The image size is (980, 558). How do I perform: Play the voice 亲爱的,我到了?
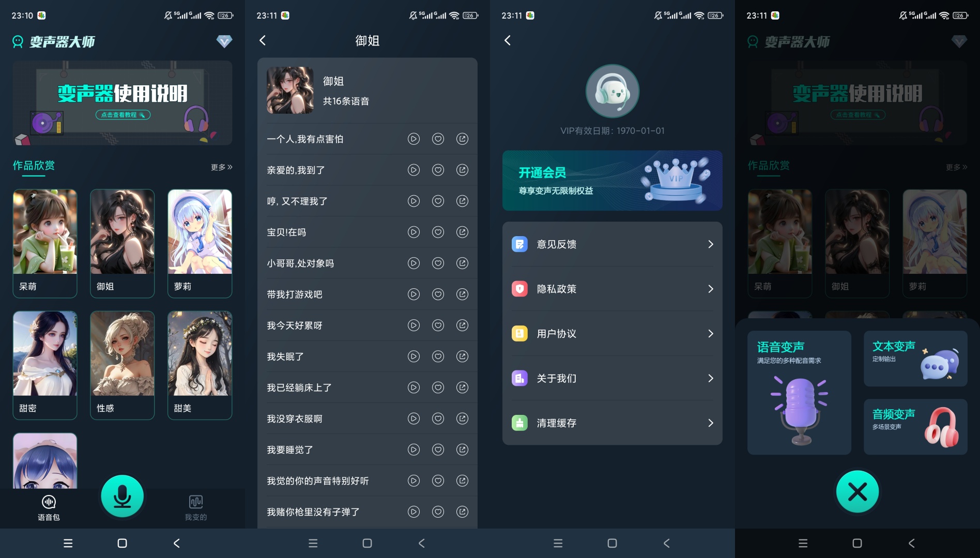[414, 170]
